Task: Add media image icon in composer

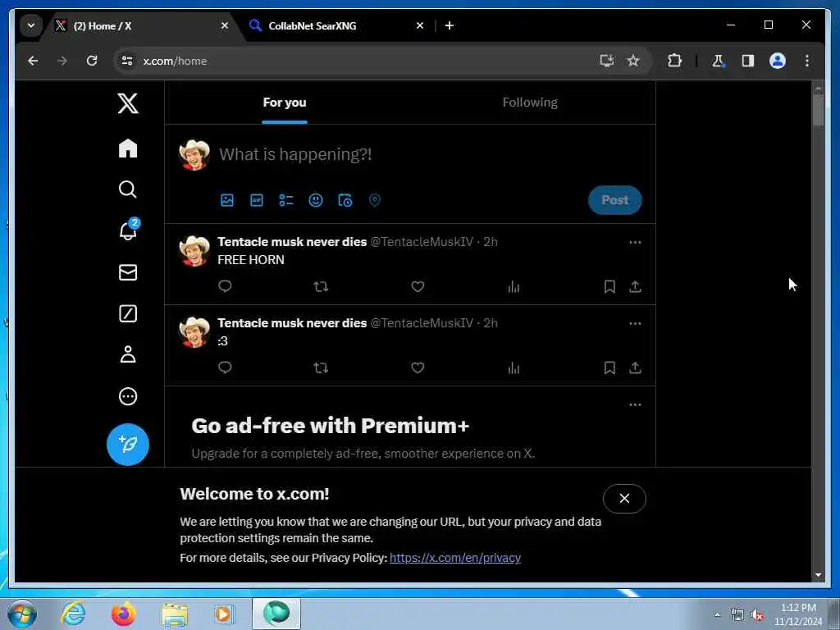Action: pyautogui.click(x=227, y=200)
